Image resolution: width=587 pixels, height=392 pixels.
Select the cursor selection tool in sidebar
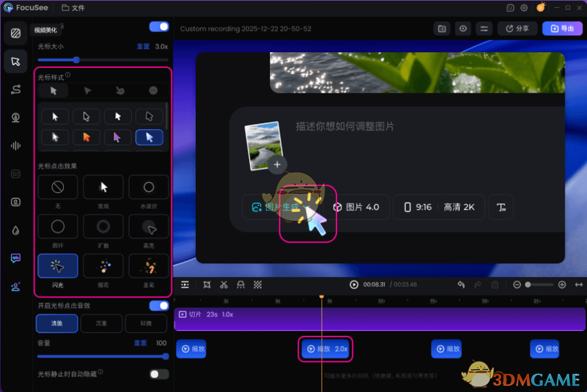(x=15, y=61)
